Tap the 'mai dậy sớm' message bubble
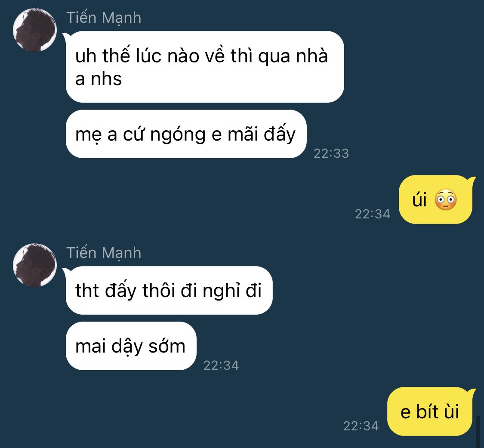 click(130, 346)
